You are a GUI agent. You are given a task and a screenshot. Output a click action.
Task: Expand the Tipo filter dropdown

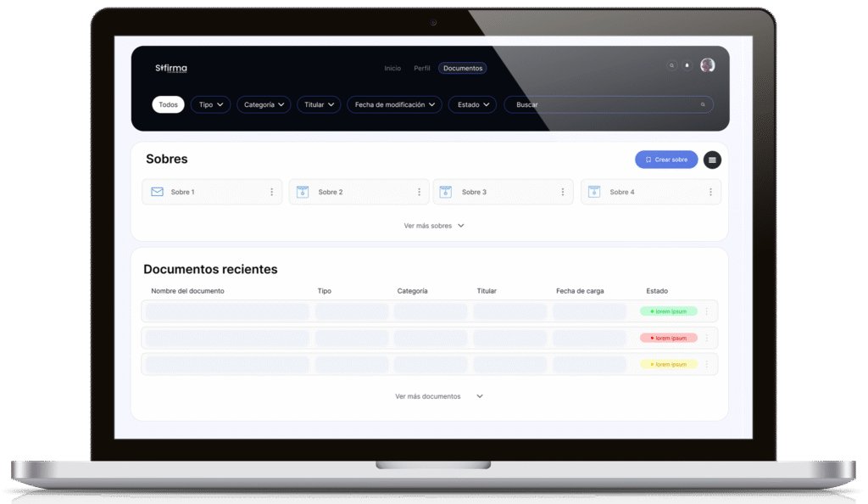coord(210,104)
